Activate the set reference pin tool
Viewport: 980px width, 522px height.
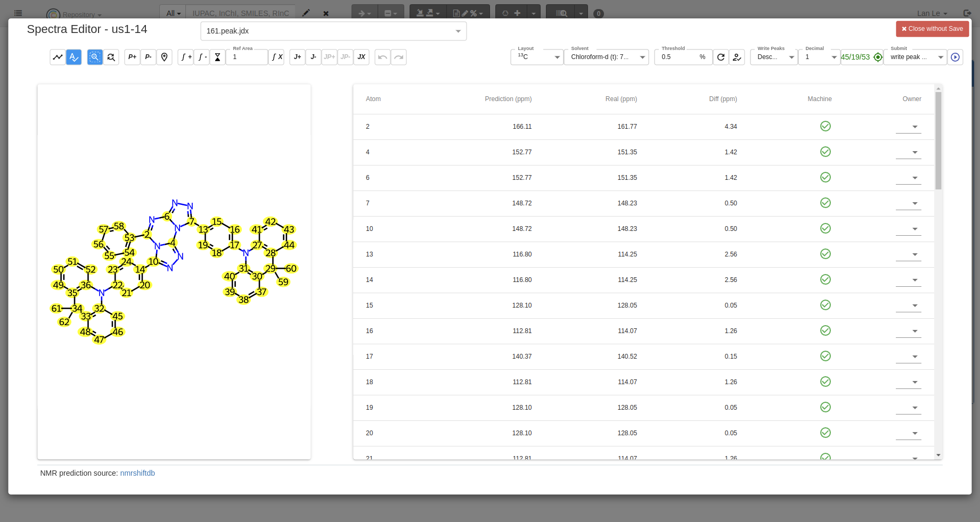(164, 57)
